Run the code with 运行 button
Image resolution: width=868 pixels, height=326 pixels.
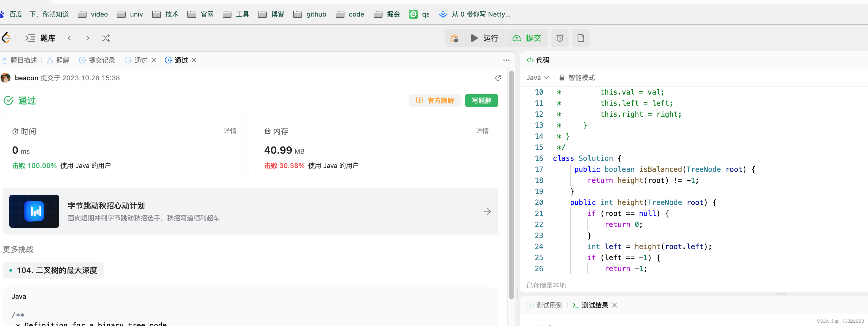[x=484, y=38]
